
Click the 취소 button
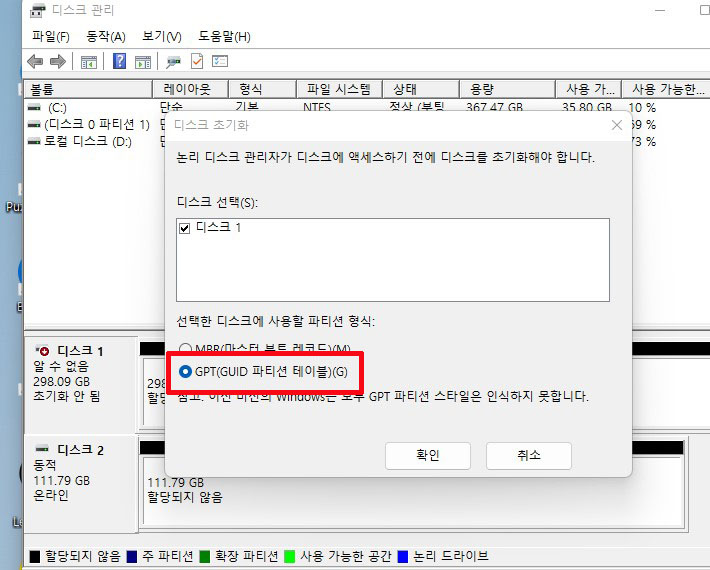[528, 455]
